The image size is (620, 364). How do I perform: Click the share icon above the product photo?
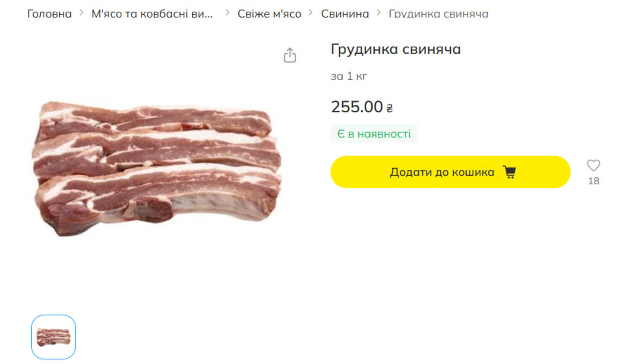point(290,55)
